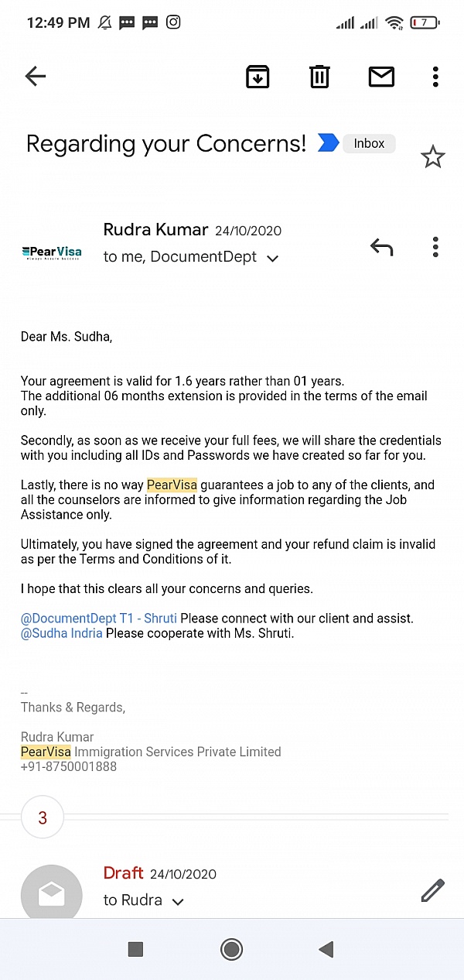The image size is (464, 980).
Task: Reply to Rudra Kumar's message
Action: point(381,248)
